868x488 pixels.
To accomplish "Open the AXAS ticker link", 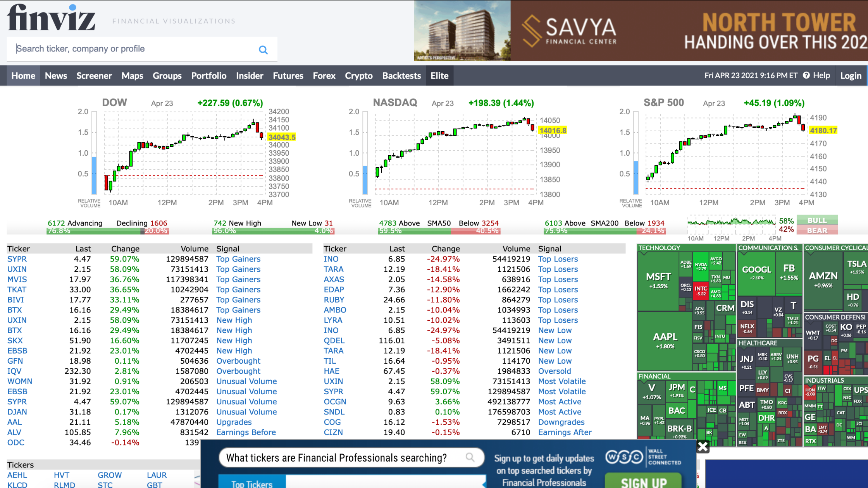I will tap(334, 279).
